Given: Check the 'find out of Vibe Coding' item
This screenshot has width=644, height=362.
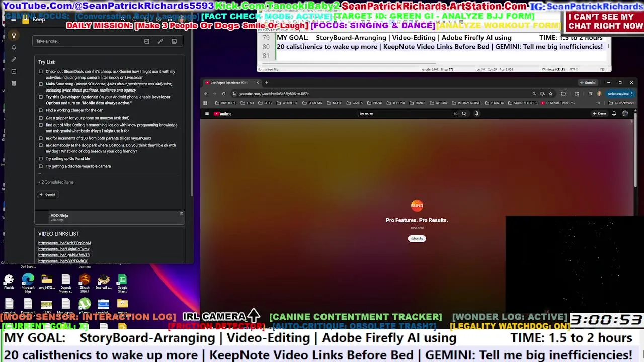Looking at the screenshot, I should (x=41, y=125).
